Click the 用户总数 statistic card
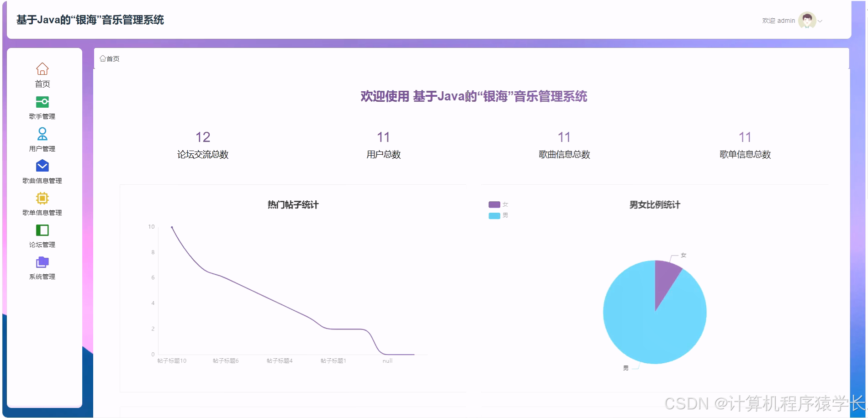Viewport: 868px width, 418px height. (x=384, y=145)
